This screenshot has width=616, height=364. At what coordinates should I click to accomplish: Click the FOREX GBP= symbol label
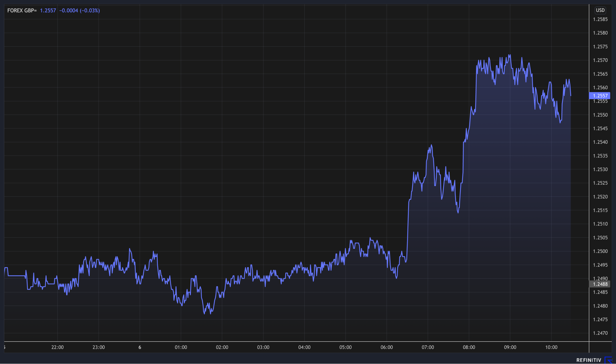point(22,11)
